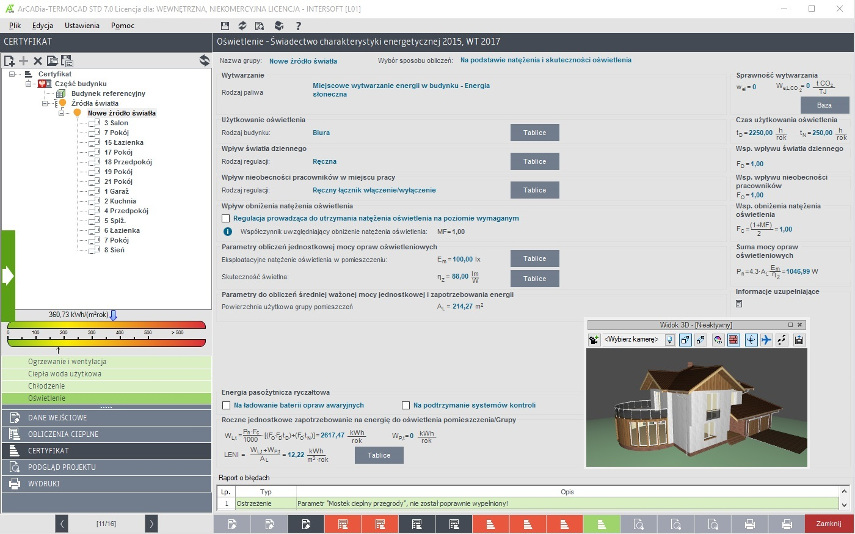This screenshot has width=855, height=534.
Task: Click the new element icon above the tree
Action: (9, 61)
